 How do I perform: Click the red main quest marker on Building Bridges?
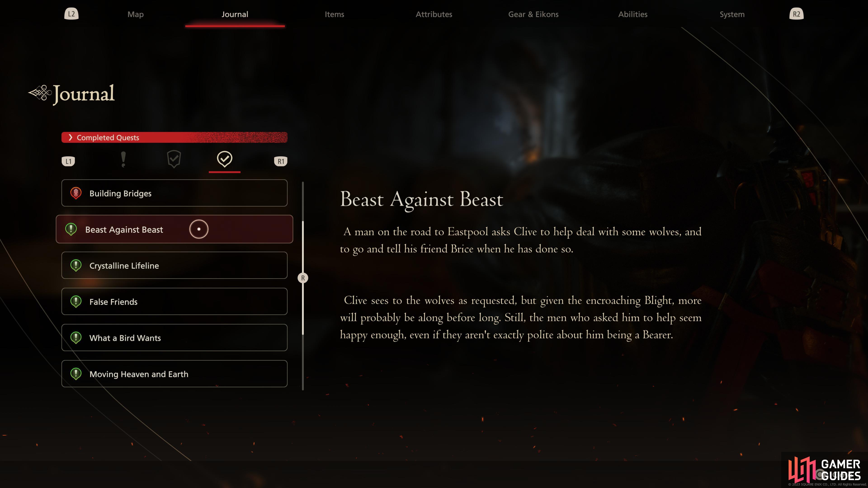pyautogui.click(x=76, y=193)
